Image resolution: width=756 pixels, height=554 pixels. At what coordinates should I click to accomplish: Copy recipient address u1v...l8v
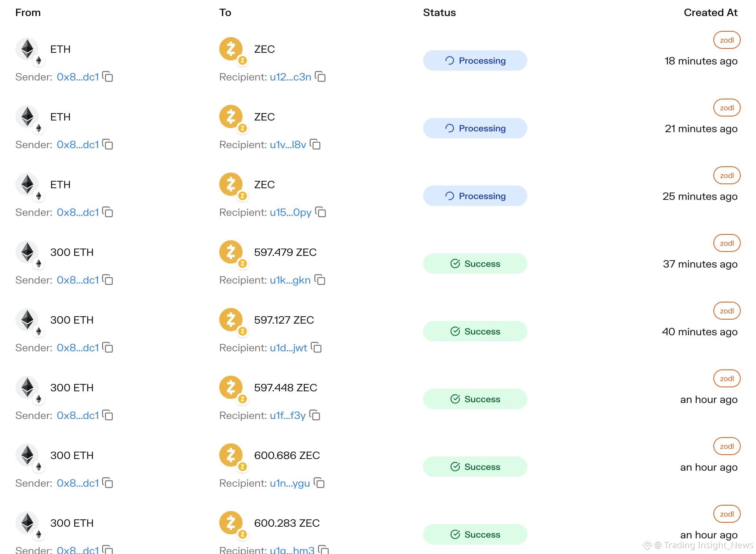tap(315, 145)
